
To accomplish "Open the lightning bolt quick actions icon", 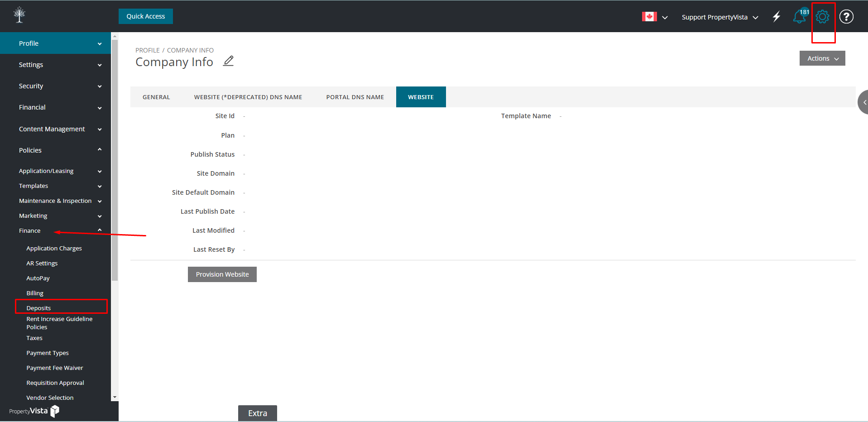I will point(777,17).
